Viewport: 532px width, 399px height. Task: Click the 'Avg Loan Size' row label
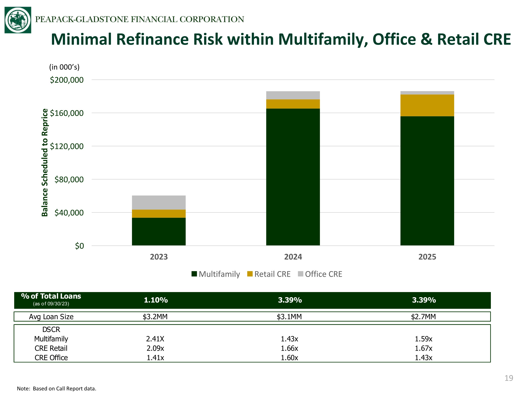pyautogui.click(x=51, y=317)
